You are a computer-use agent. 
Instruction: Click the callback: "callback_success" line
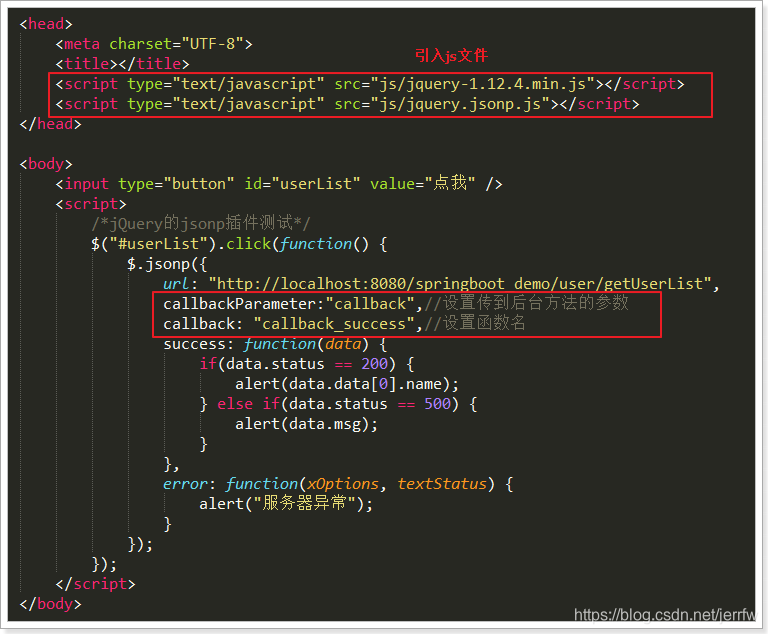pyautogui.click(x=344, y=324)
